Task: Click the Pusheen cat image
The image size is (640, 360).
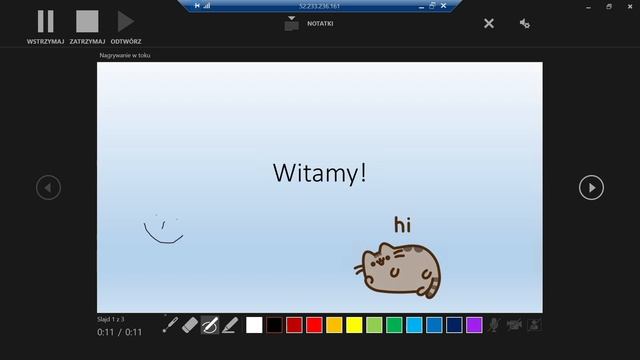Action: (398, 270)
